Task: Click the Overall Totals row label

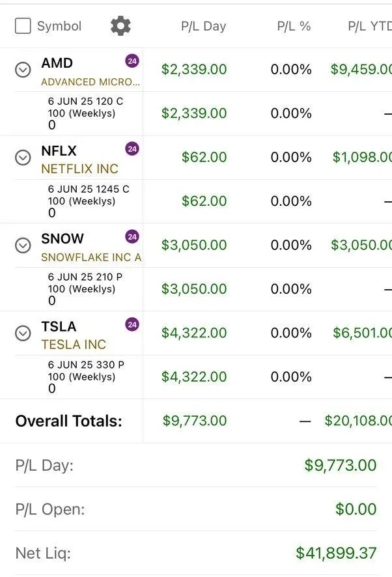Action: coord(68,421)
